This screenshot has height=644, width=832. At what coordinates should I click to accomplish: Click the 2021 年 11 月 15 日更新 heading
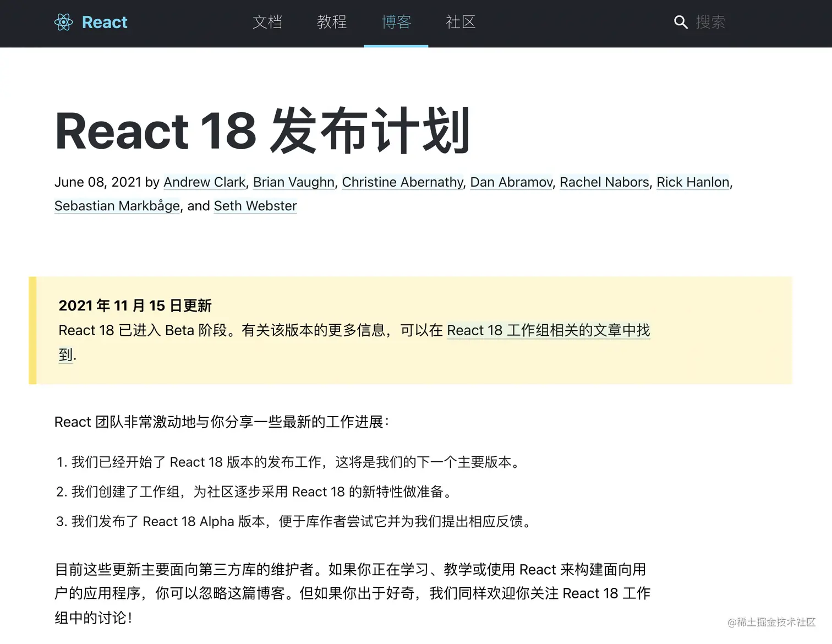click(x=135, y=305)
